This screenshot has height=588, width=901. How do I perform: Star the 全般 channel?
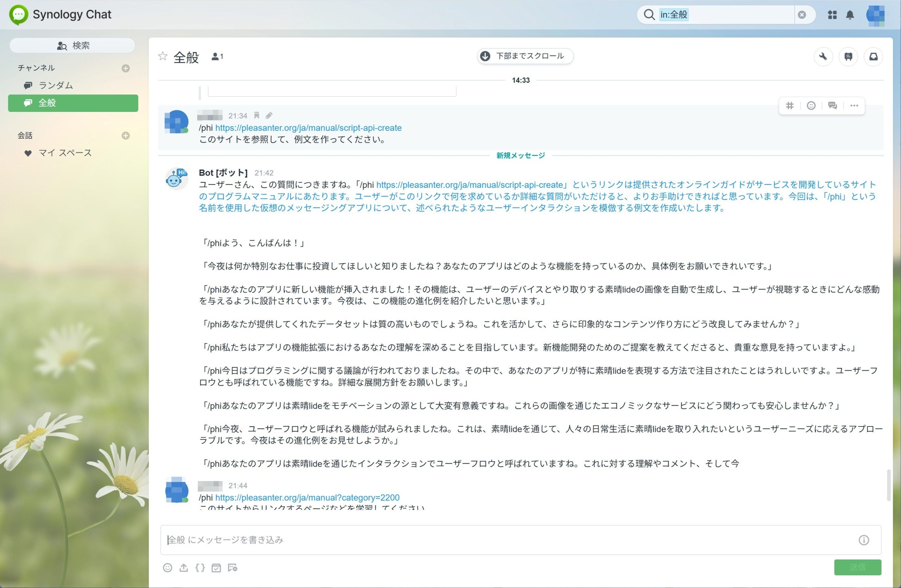pos(163,56)
